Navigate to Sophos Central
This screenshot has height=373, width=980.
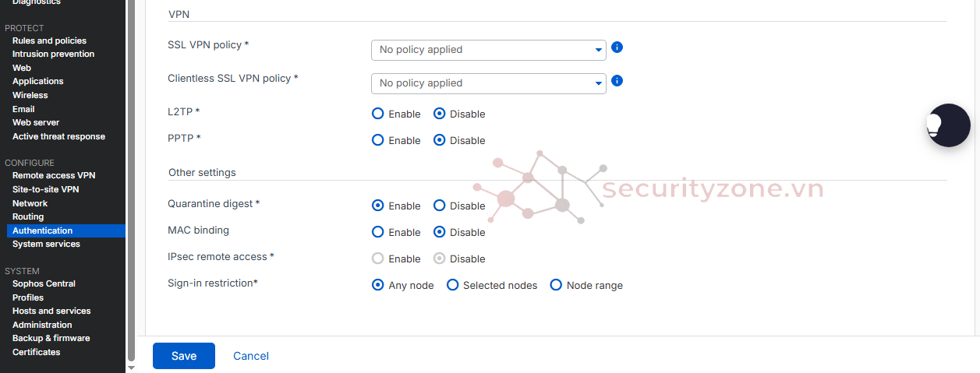click(44, 283)
